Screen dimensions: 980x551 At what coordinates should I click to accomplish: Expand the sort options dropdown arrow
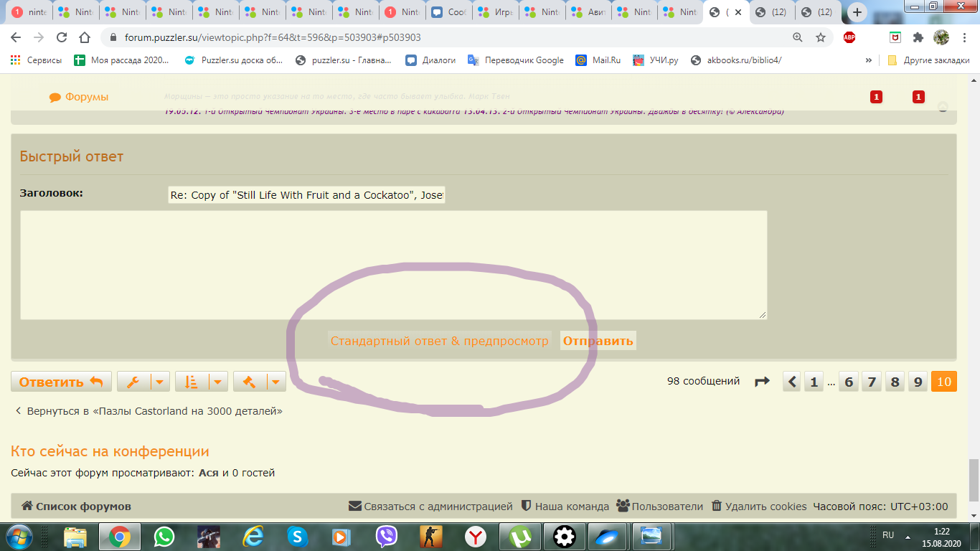tap(219, 382)
